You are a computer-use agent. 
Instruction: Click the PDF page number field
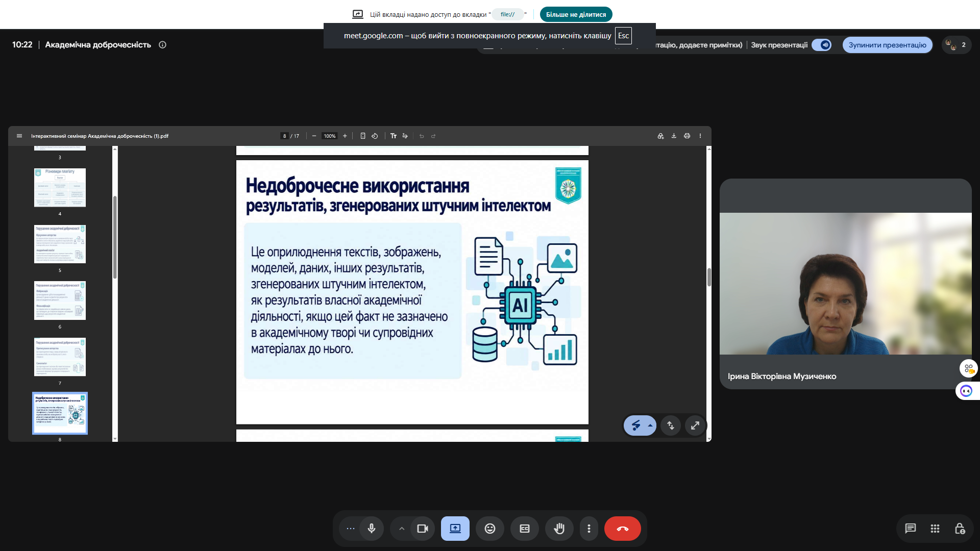click(284, 136)
